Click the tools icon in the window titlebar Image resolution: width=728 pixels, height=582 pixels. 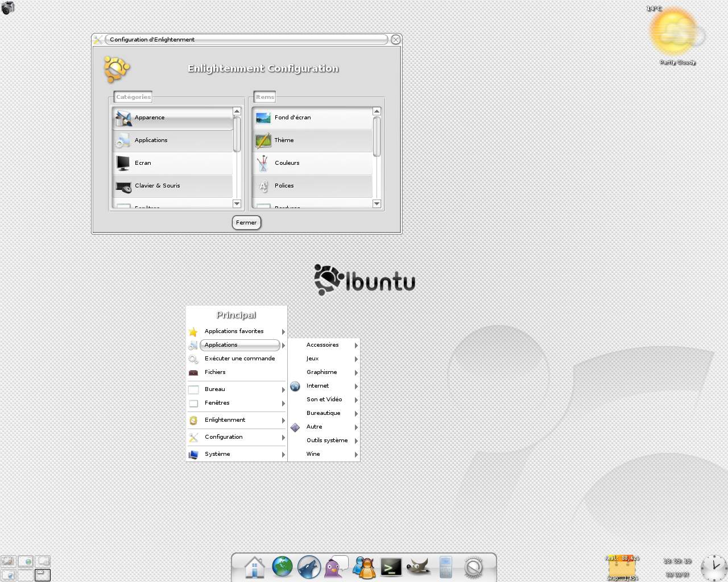[98, 39]
